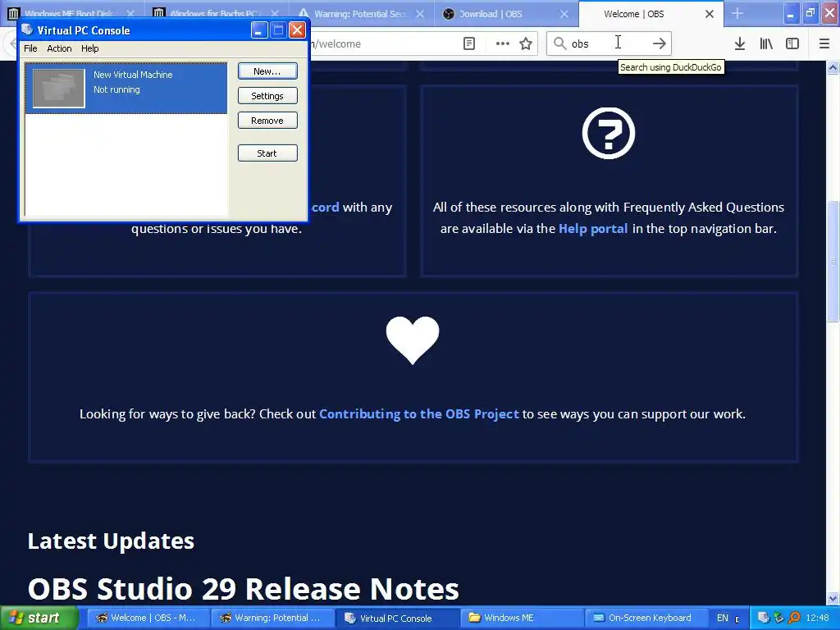Open the Windows ME folder taskbar button
Viewport: 840px width, 630px height.
point(521,619)
